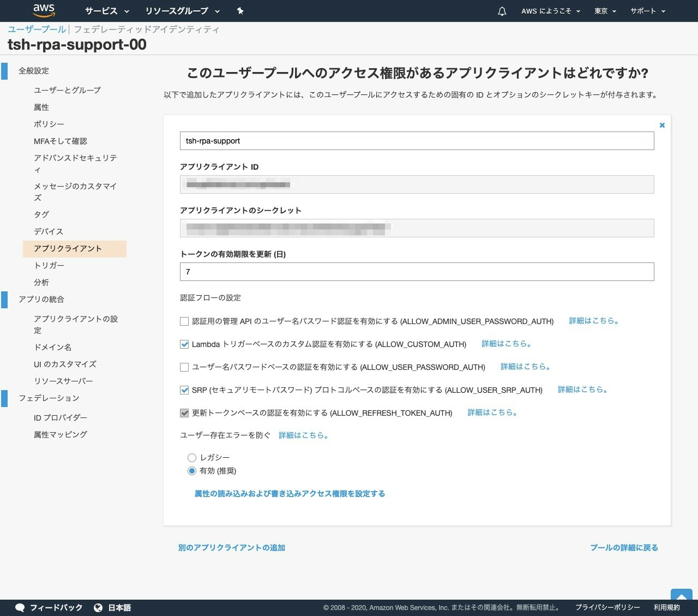Click 属性の読み込みおよび書き込みアクセス権限を設定する link
698x616 pixels.
[290, 494]
